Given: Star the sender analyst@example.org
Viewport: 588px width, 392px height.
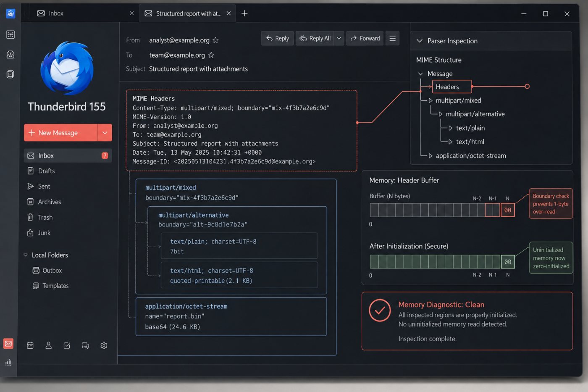Looking at the screenshot, I should click(215, 40).
